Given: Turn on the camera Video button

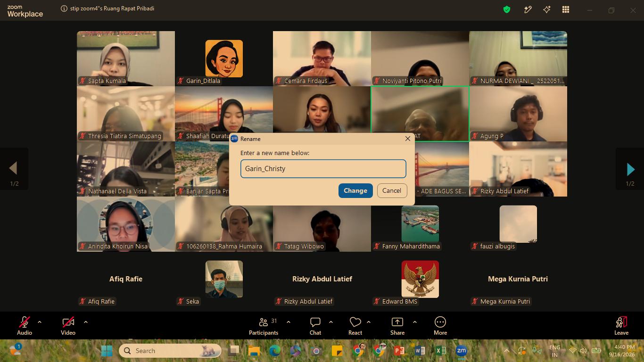Looking at the screenshot, I should click(68, 325).
